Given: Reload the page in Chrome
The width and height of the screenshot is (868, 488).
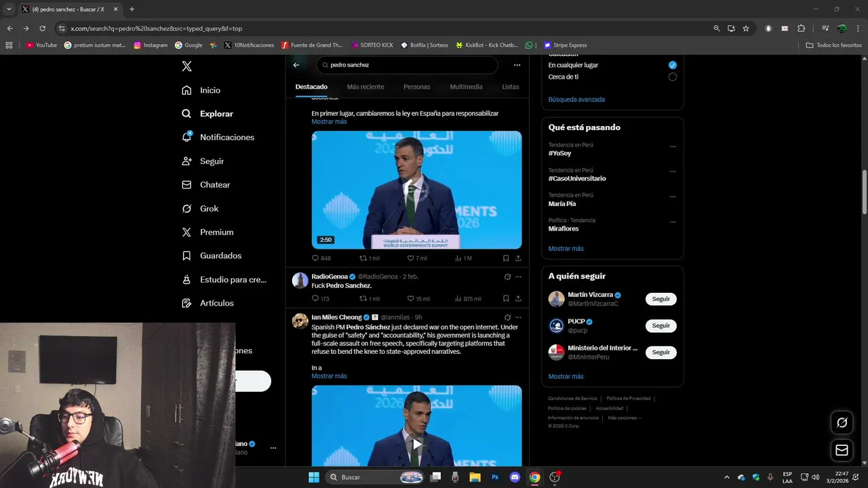Looking at the screenshot, I should pyautogui.click(x=42, y=28).
